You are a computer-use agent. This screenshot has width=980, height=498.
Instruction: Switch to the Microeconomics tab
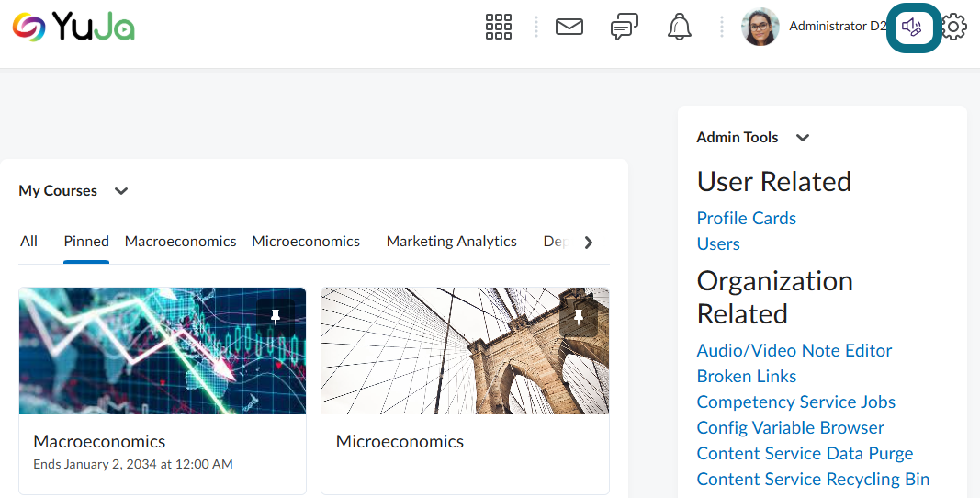(x=306, y=242)
